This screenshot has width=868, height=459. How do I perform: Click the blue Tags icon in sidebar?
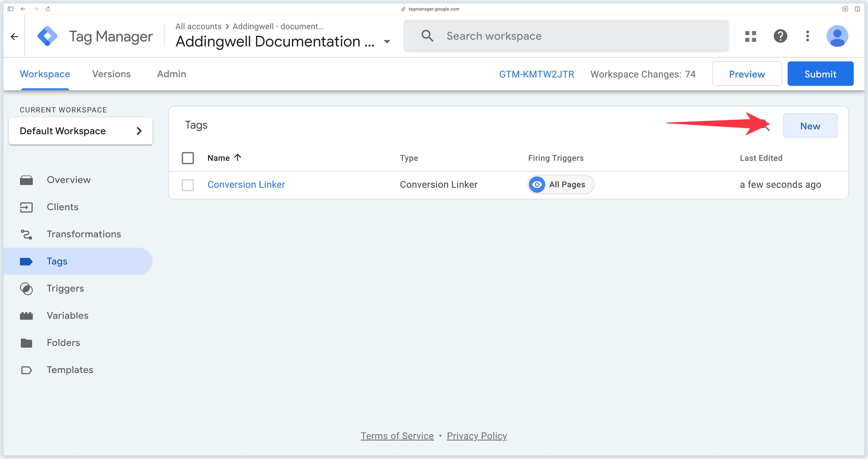[26, 261]
